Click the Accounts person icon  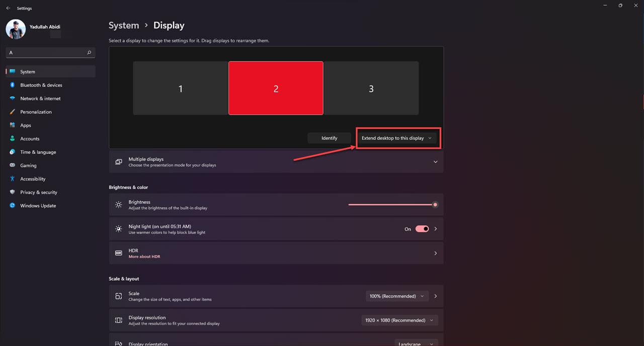[x=13, y=138]
